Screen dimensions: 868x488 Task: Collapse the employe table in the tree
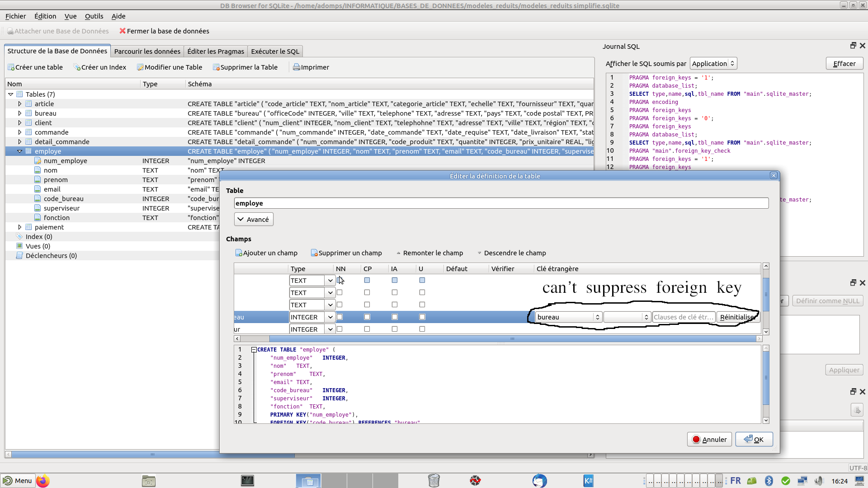coord(19,151)
